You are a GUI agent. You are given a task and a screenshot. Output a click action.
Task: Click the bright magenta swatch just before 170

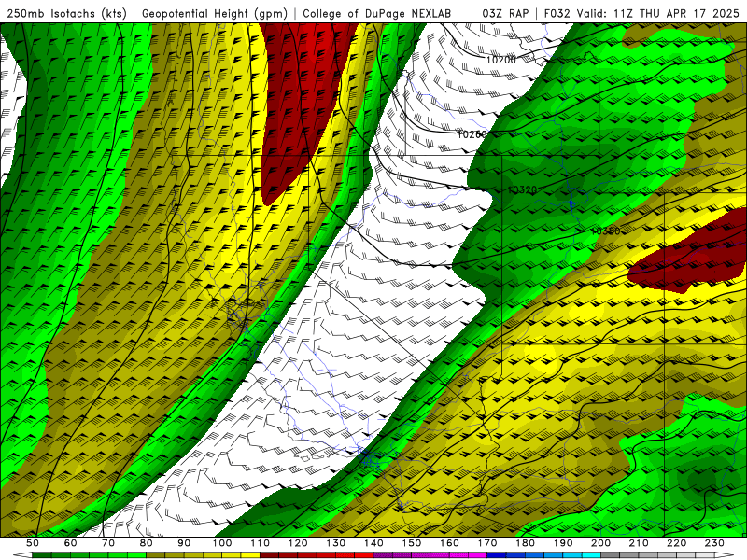pyautogui.click(x=478, y=555)
